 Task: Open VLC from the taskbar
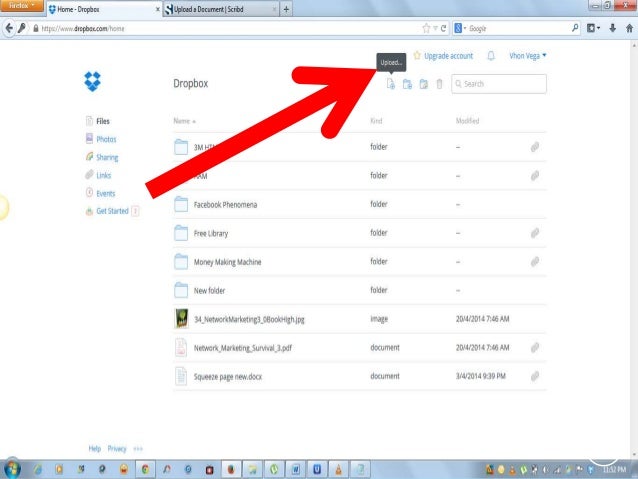[x=338, y=469]
